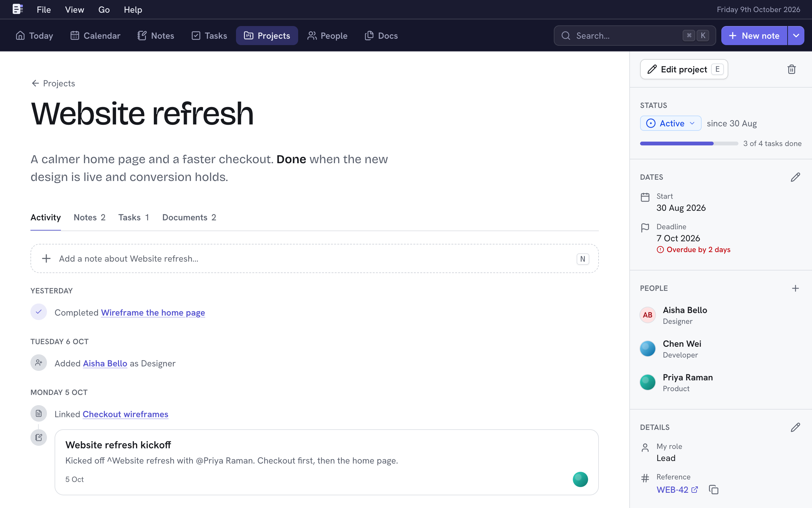Viewport: 812px width, 508px height.
Task: Add a person with the plus icon
Action: [795, 288]
